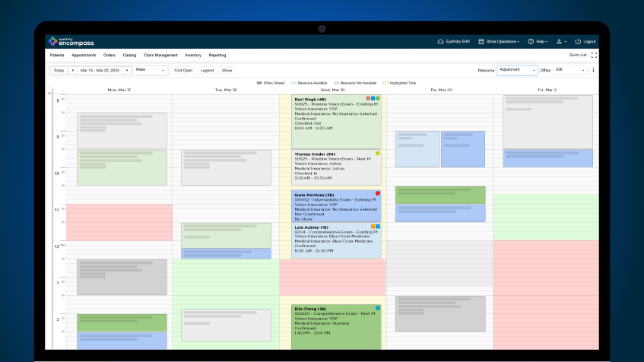The image size is (644, 362).
Task: Open Ella Cheng appointment
Action: [336, 327]
